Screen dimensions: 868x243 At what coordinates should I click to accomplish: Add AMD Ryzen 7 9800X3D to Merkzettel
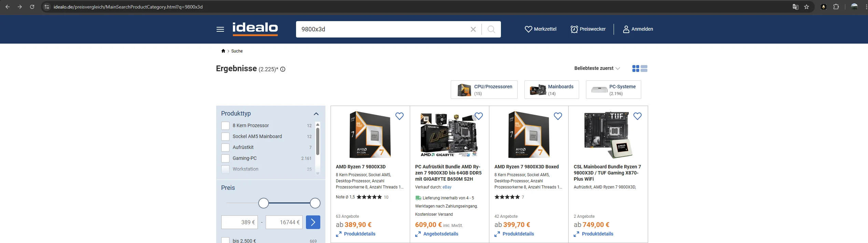tap(400, 116)
